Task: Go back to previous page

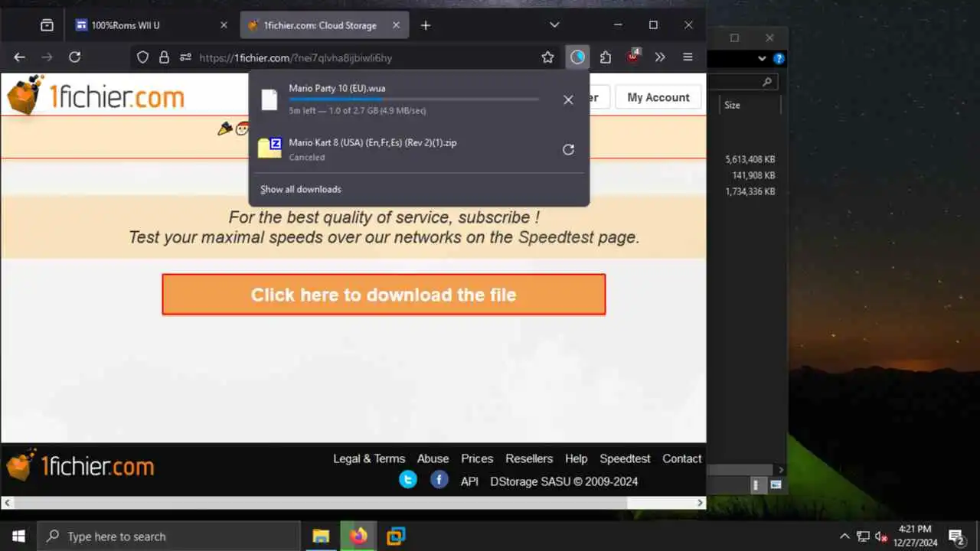Action: 20,57
